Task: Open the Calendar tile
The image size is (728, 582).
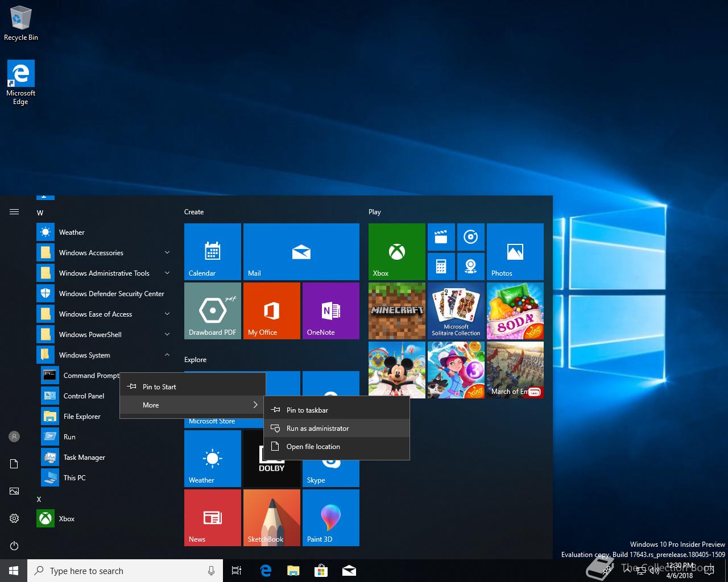Action: 213,252
